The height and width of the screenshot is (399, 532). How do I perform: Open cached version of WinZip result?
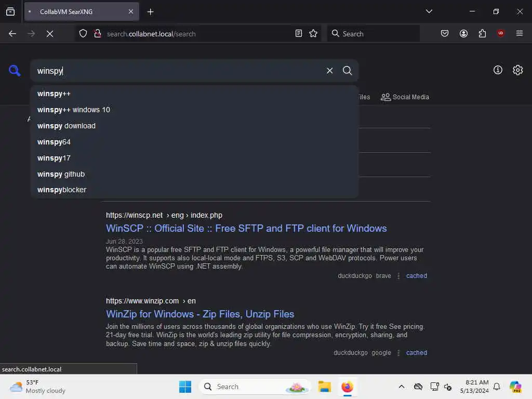point(416,353)
